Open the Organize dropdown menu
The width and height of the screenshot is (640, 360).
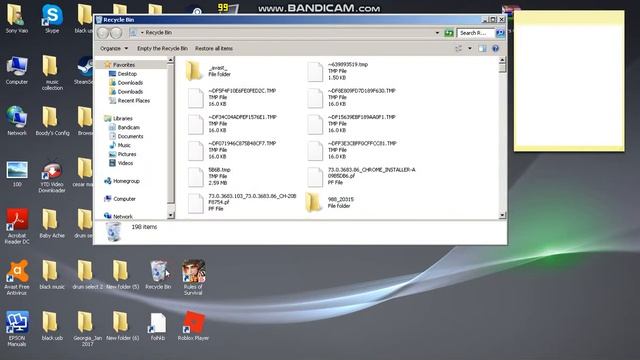coord(114,49)
